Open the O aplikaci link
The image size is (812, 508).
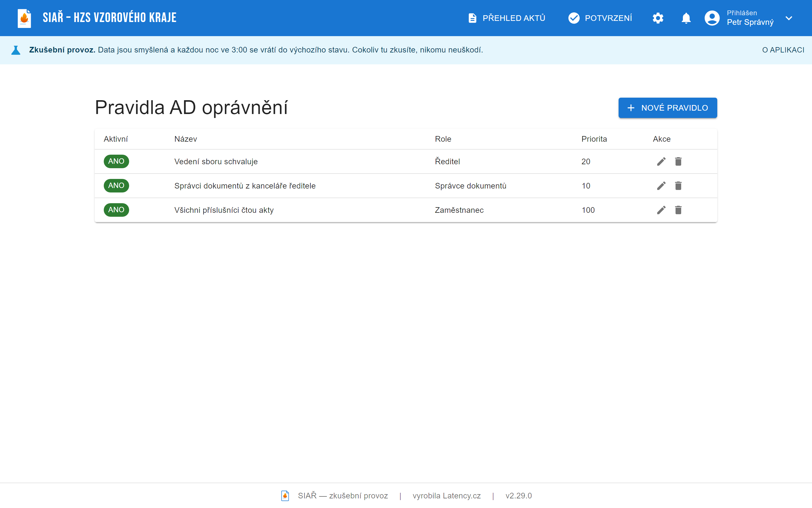783,50
